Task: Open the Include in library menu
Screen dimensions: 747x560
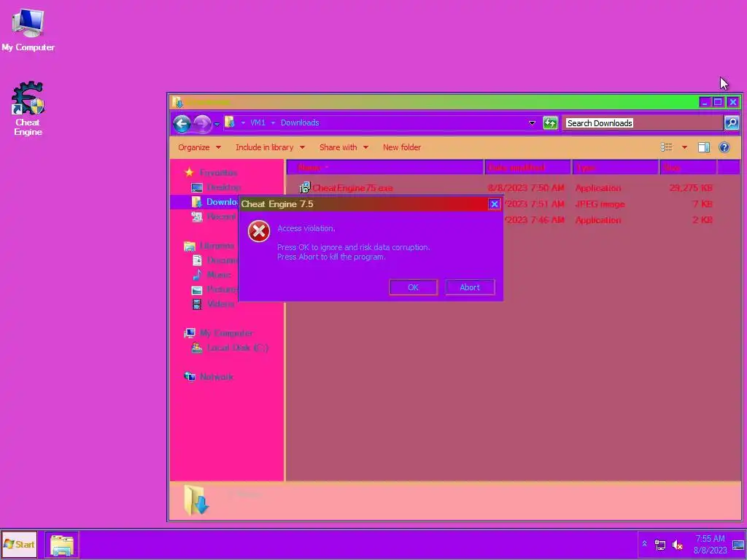Action: [270, 147]
